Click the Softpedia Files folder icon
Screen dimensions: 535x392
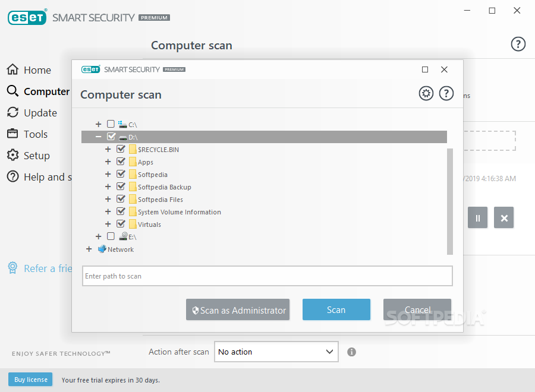133,199
